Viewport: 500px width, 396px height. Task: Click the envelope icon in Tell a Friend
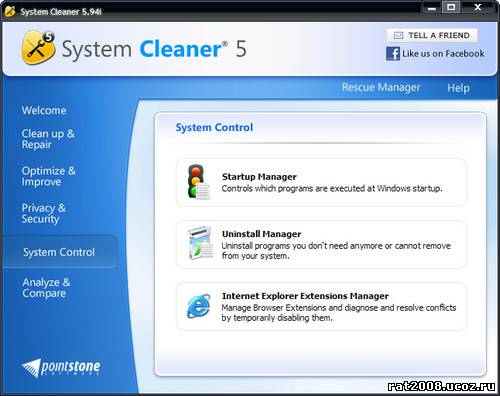click(398, 35)
